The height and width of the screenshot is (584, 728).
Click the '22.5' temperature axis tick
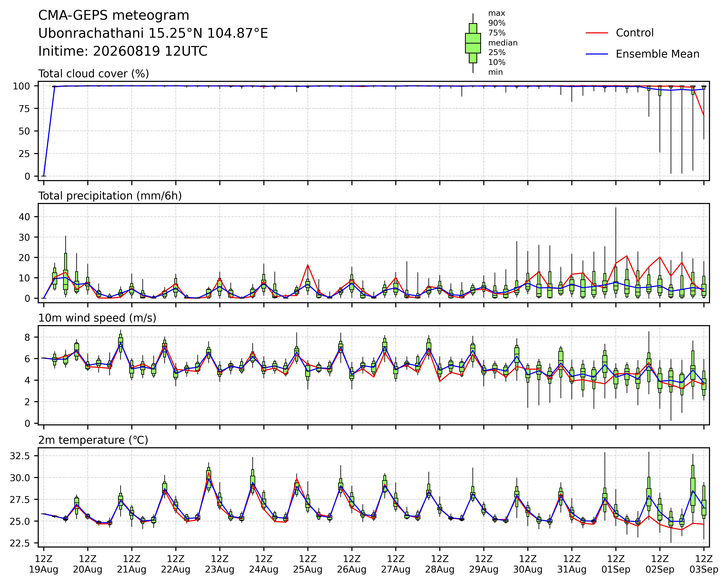pos(20,543)
